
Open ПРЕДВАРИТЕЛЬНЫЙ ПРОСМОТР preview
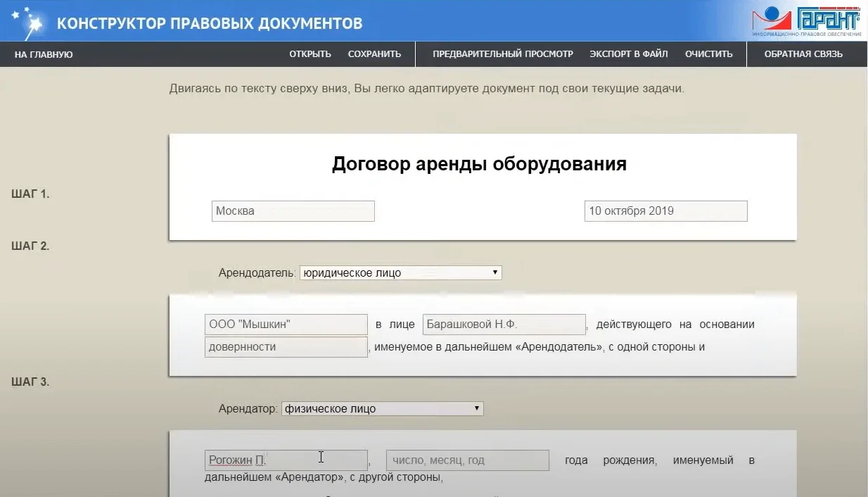pos(503,54)
